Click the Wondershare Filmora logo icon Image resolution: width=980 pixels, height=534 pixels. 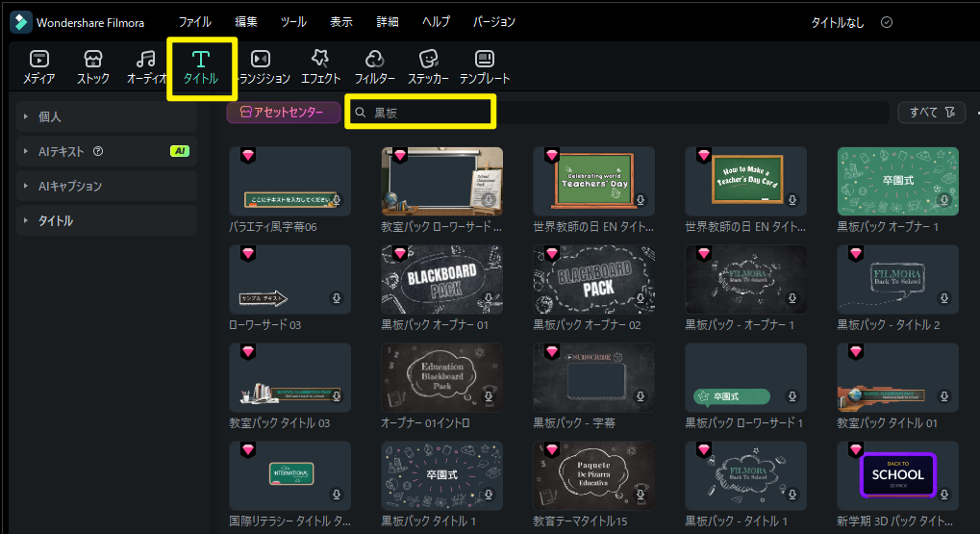coord(20,22)
